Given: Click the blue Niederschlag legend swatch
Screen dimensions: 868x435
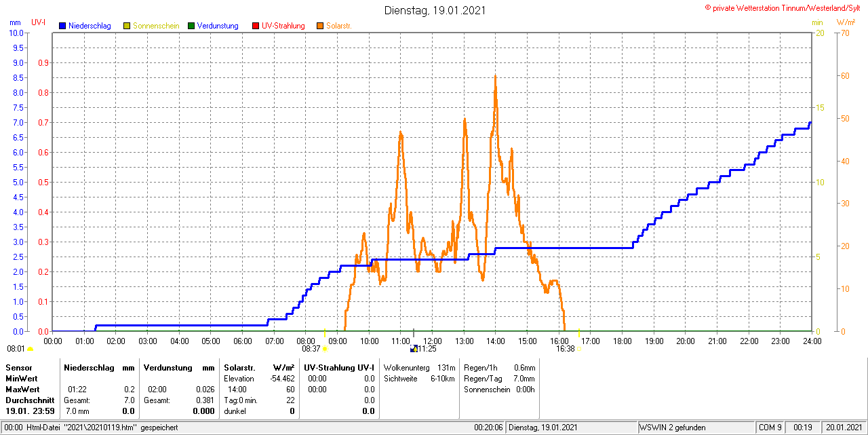Looking at the screenshot, I should (x=62, y=26).
